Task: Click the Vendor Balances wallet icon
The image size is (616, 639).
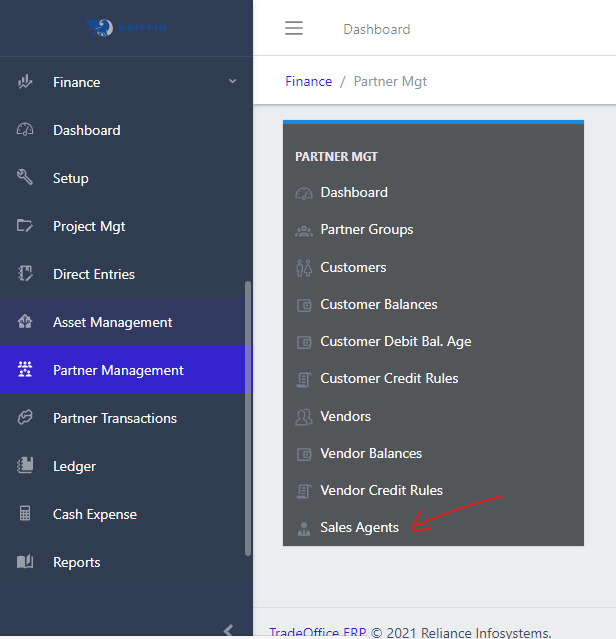Action: coord(304,454)
